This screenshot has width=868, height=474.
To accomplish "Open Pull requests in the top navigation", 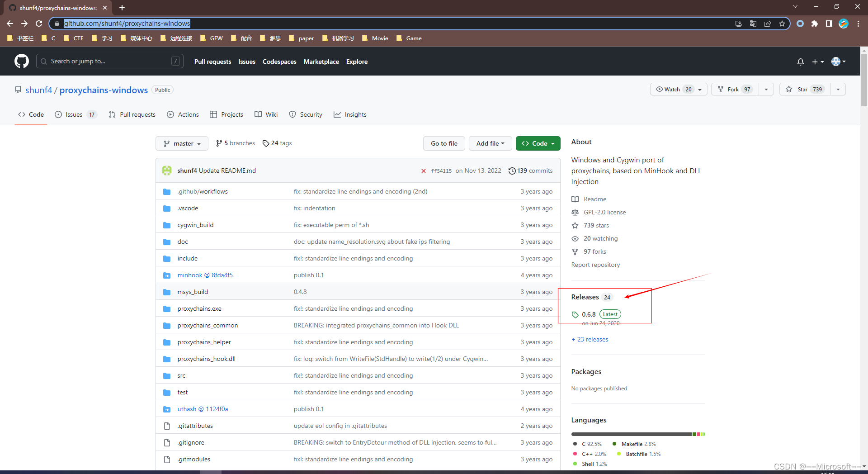I will 212,62.
